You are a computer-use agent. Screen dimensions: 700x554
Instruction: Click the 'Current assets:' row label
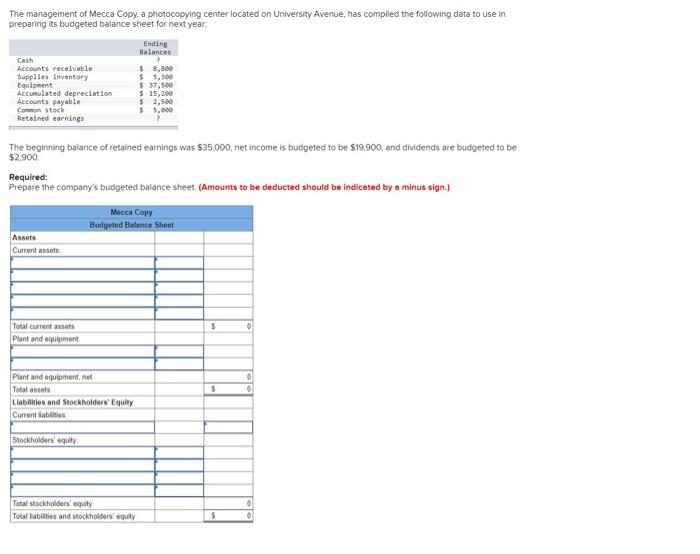36,250
